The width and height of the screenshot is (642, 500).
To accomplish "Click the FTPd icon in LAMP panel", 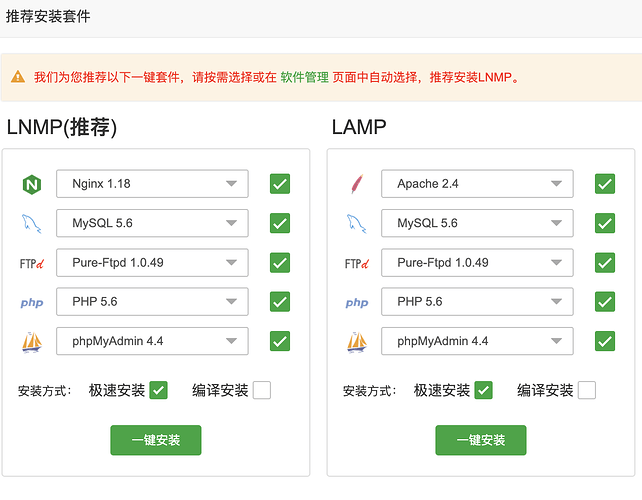I will (x=357, y=263).
